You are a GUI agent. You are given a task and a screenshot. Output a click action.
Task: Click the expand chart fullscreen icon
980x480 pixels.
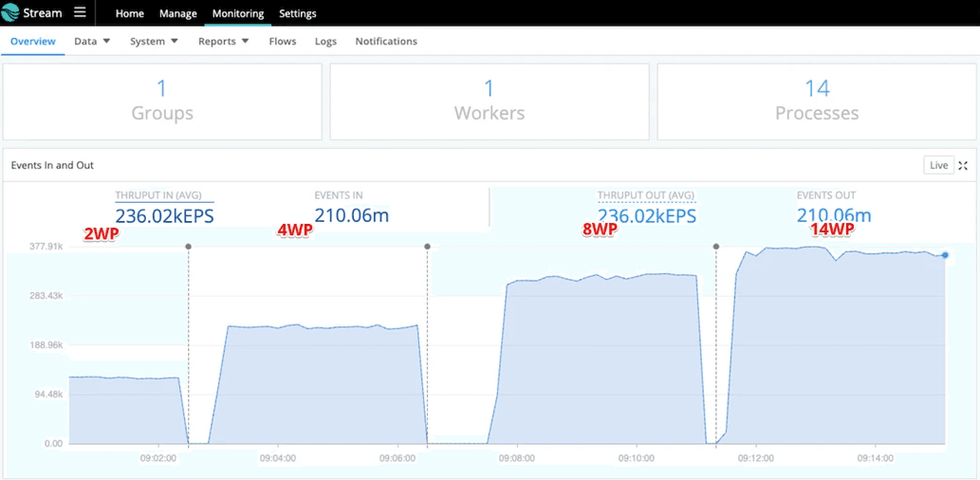(963, 165)
